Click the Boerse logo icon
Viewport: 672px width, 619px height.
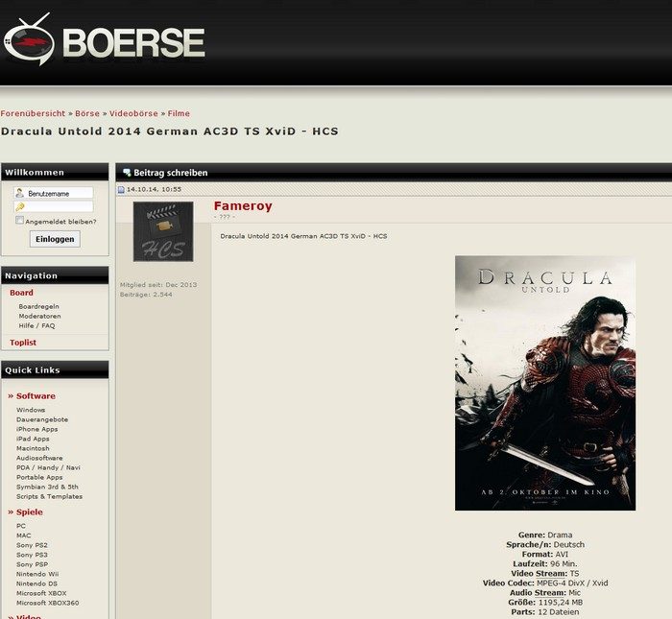pos(31,42)
